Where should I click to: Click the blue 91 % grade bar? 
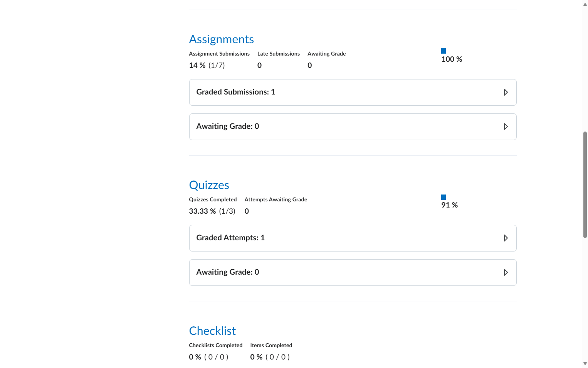[444, 197]
